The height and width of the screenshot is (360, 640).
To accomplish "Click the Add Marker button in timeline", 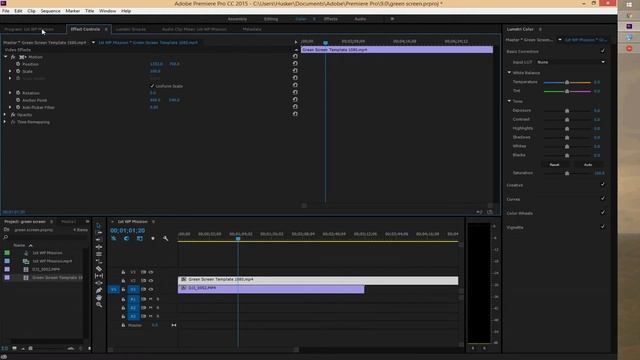I will pos(153,238).
